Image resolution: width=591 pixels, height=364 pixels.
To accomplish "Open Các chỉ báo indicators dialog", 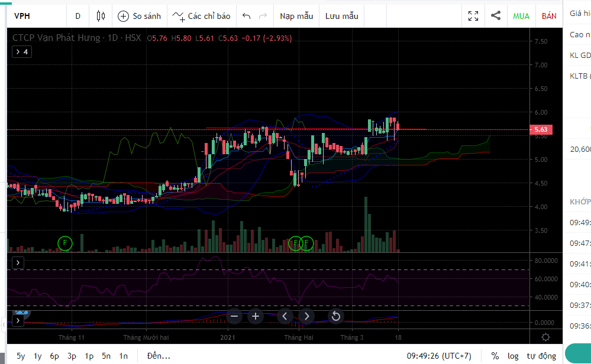I will [201, 16].
